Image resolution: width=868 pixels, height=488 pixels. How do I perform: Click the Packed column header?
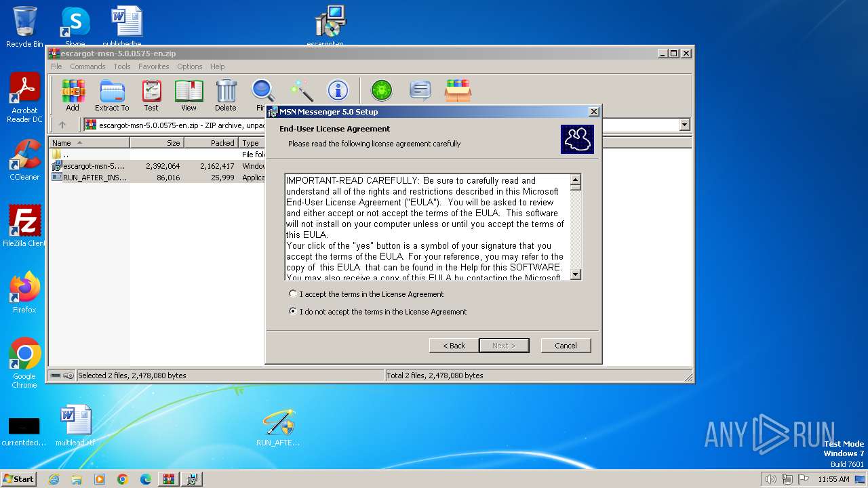coord(211,143)
